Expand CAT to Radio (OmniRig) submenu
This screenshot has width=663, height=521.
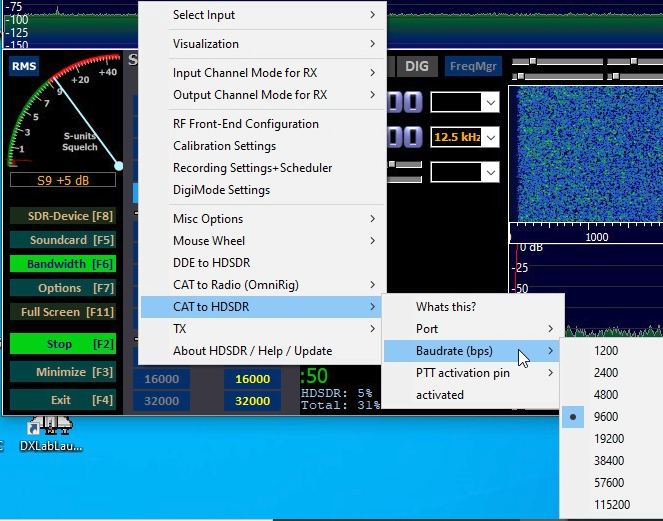coord(262,285)
